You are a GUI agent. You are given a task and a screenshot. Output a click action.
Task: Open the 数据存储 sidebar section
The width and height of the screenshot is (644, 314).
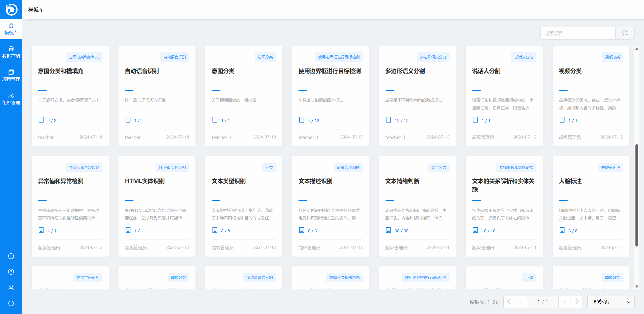(x=11, y=52)
